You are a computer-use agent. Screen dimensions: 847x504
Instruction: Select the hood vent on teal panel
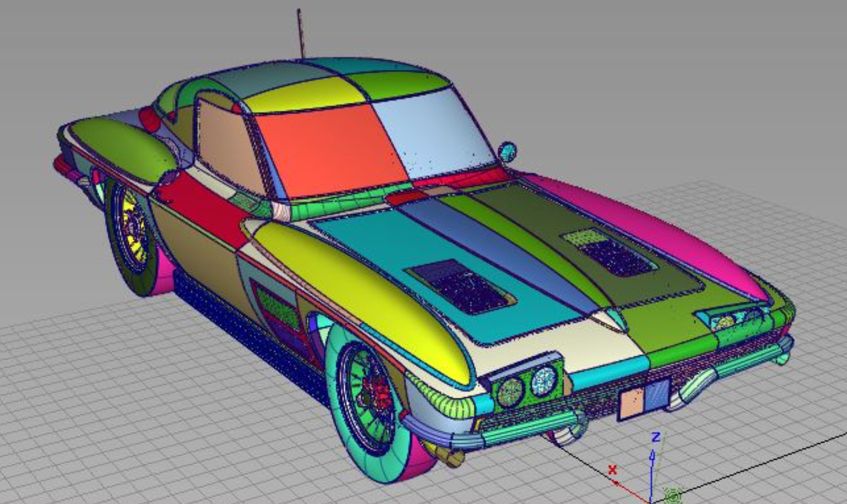click(461, 286)
